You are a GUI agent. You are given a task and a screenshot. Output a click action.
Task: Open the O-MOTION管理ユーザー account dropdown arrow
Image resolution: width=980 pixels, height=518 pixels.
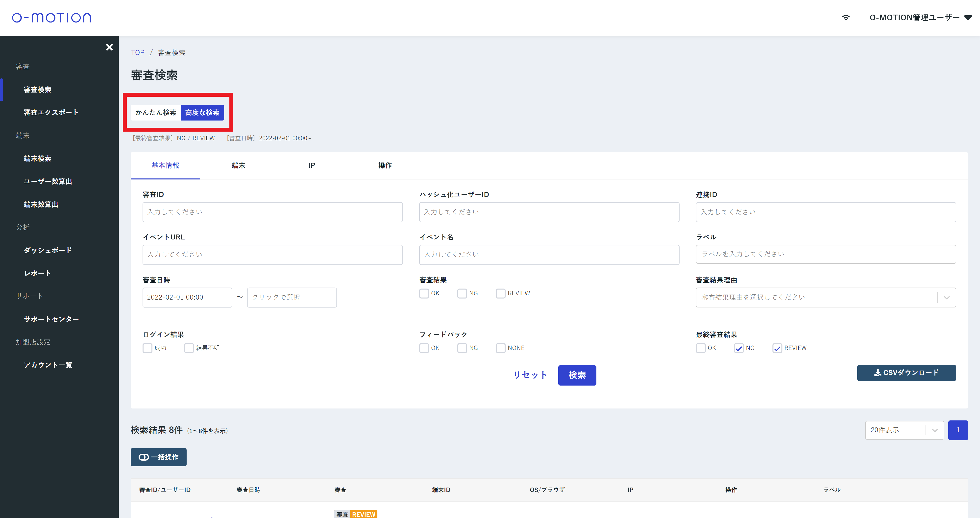click(968, 18)
